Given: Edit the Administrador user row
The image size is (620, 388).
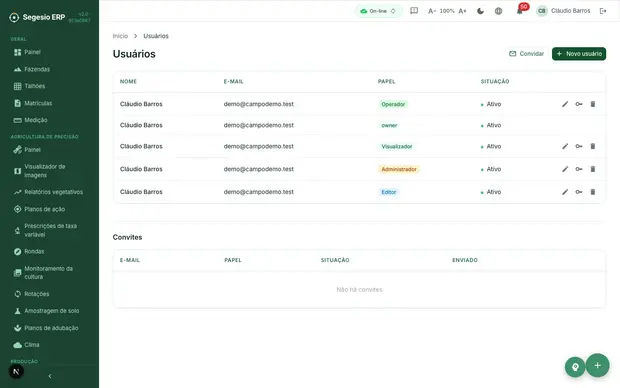Looking at the screenshot, I should tap(565, 169).
